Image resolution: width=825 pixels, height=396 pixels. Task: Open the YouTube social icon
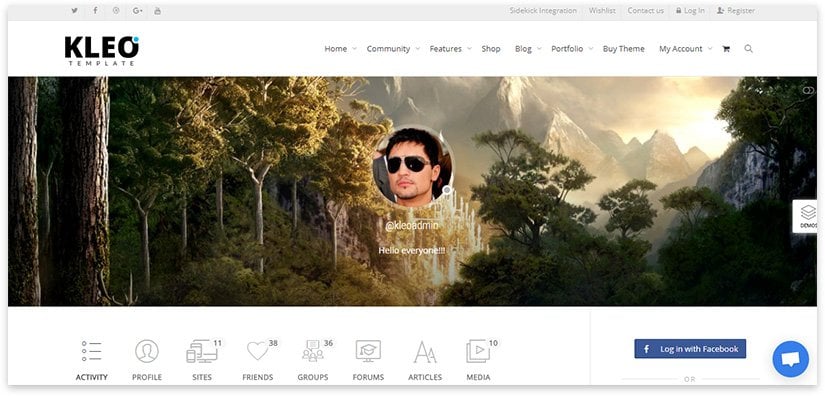(157, 11)
